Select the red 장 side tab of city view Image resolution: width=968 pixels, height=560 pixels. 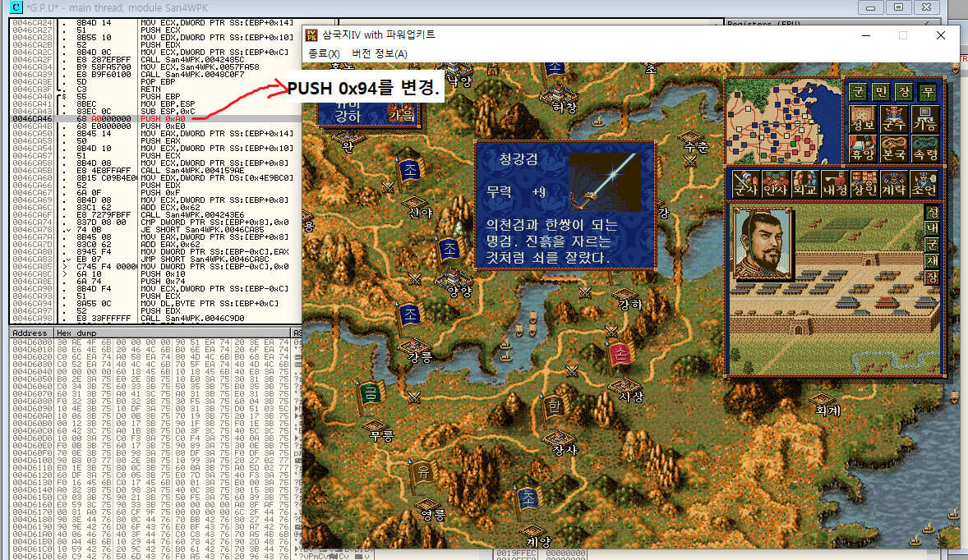point(932,277)
